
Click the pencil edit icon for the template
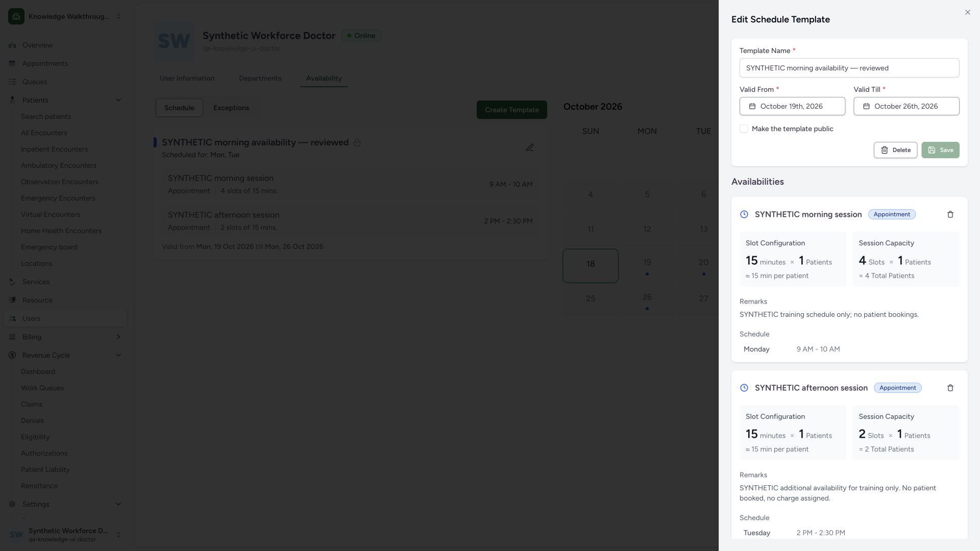pyautogui.click(x=530, y=147)
